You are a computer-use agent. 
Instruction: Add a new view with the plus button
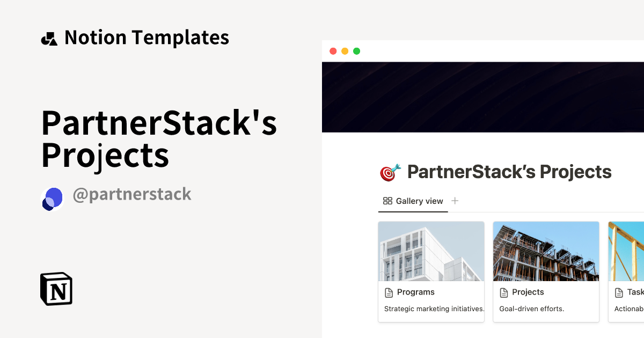click(455, 201)
